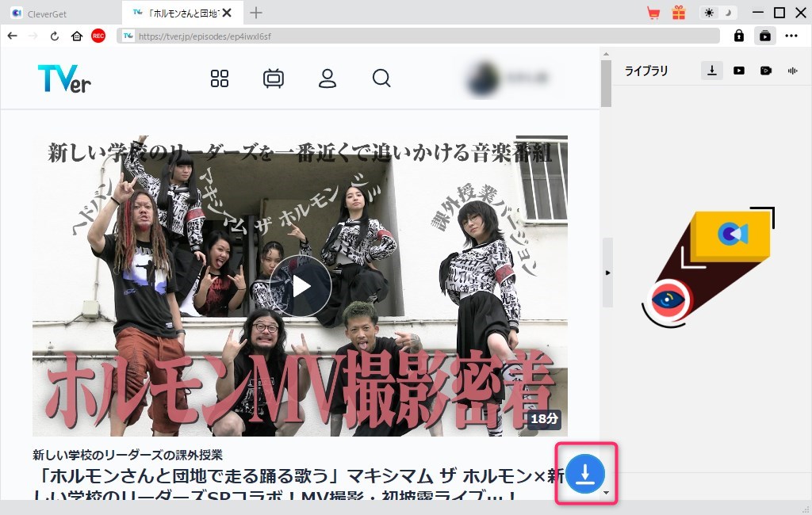Play the video using center play button
812x515 pixels.
click(x=301, y=286)
